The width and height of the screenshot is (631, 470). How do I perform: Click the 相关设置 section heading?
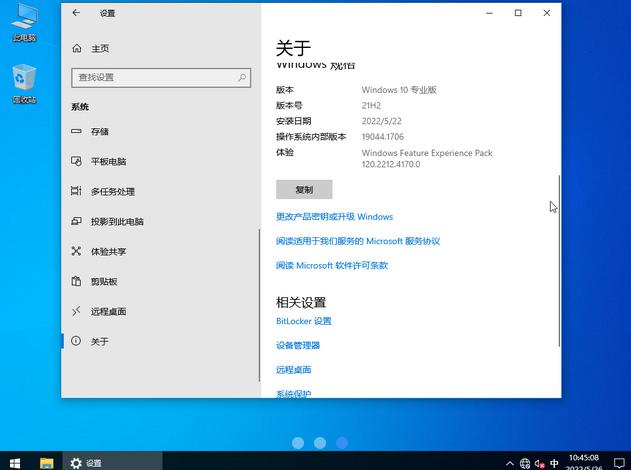(x=301, y=302)
